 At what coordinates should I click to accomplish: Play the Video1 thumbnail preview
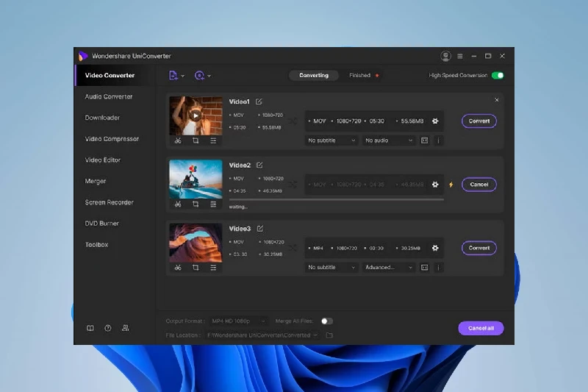[195, 115]
